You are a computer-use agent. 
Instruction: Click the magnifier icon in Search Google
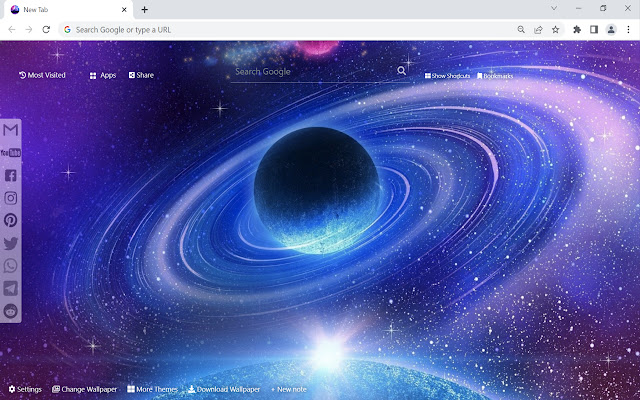tap(402, 71)
